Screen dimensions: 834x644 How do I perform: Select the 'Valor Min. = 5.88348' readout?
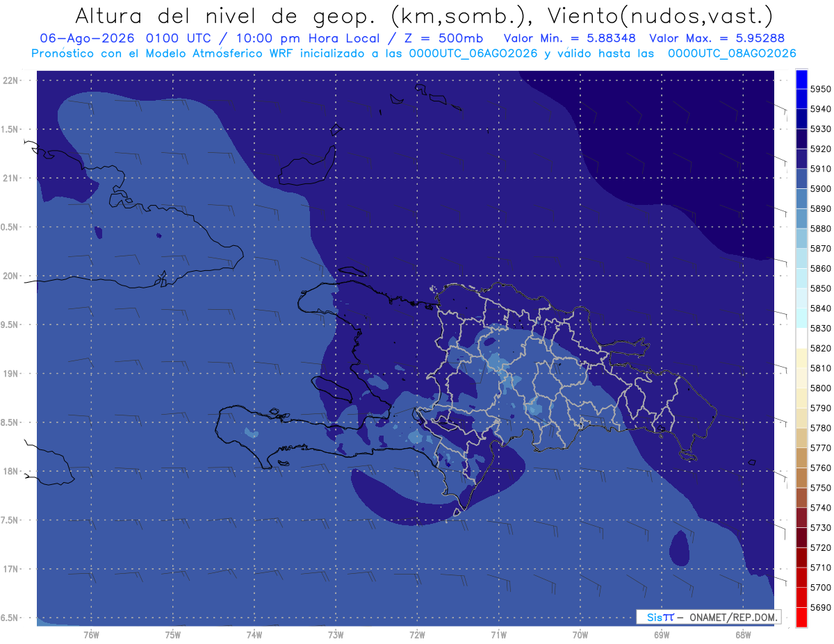coord(570,38)
